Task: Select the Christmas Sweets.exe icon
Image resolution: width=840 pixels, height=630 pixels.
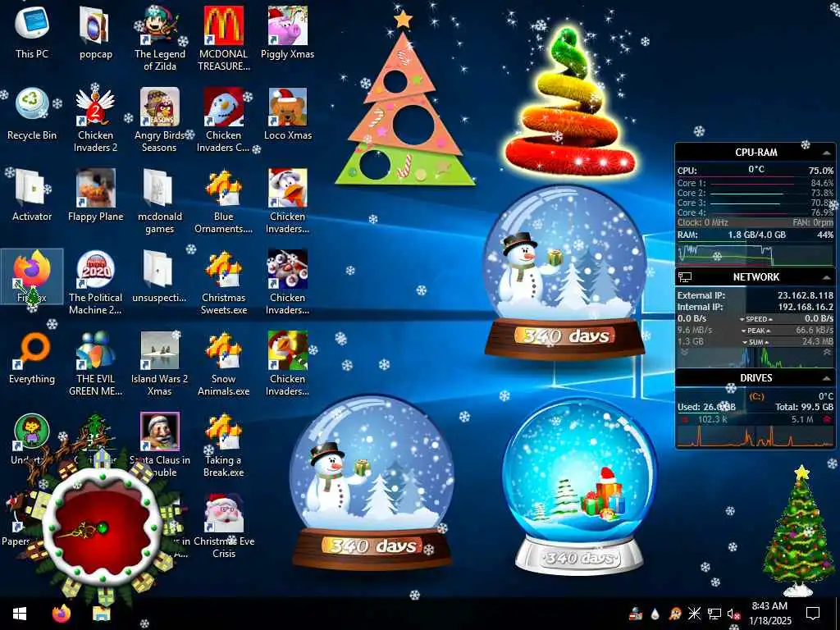Action: pos(223,282)
